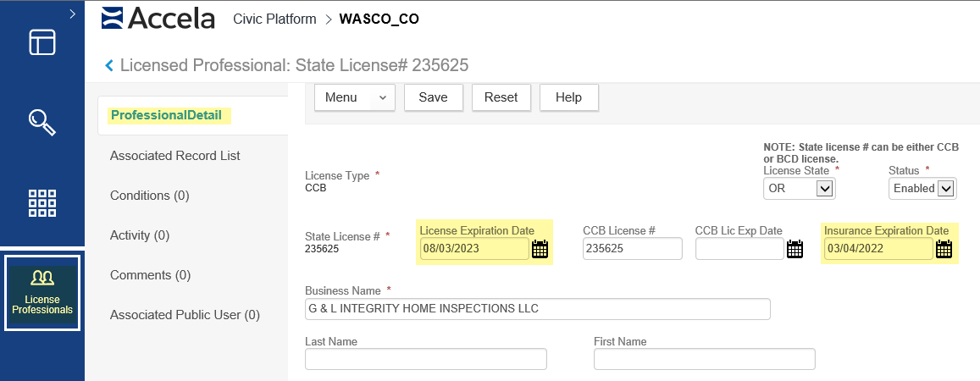Click the dashboard layout icon in sidebar
The image size is (980, 381).
[42, 42]
